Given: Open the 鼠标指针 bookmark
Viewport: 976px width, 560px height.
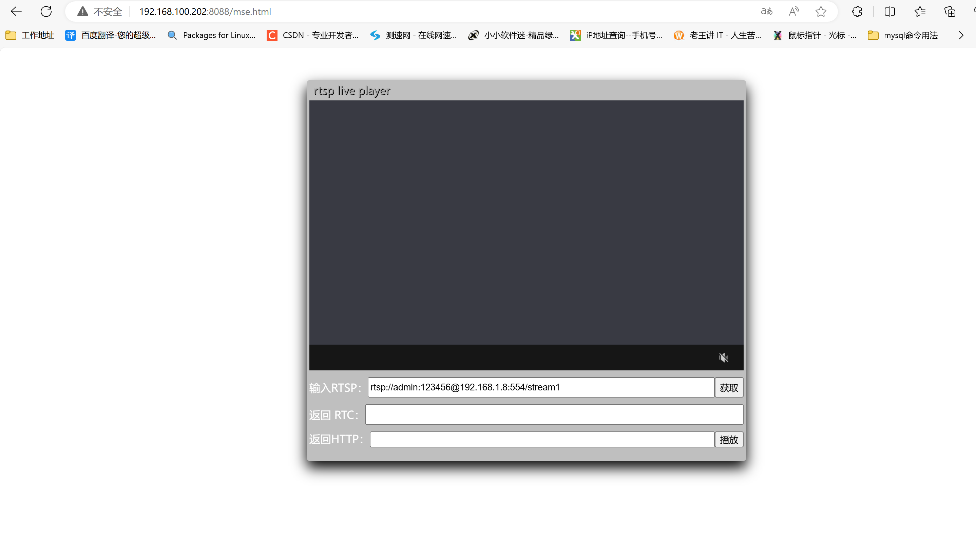Looking at the screenshot, I should [815, 35].
